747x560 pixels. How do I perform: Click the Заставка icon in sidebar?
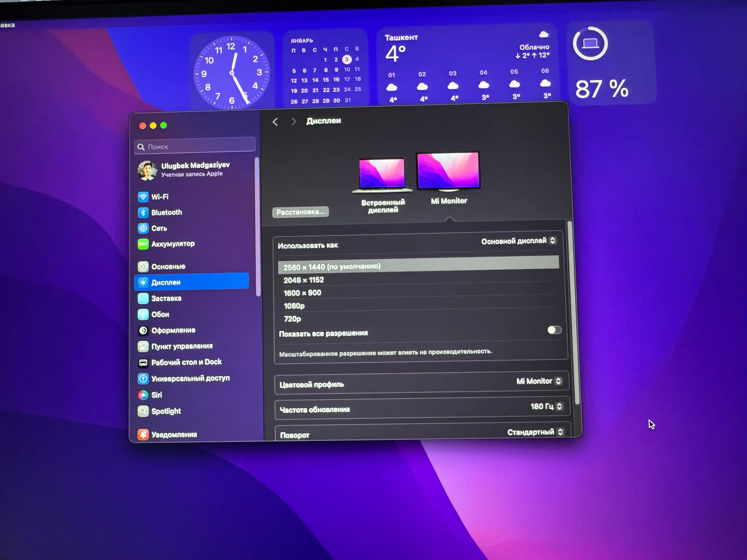[143, 298]
